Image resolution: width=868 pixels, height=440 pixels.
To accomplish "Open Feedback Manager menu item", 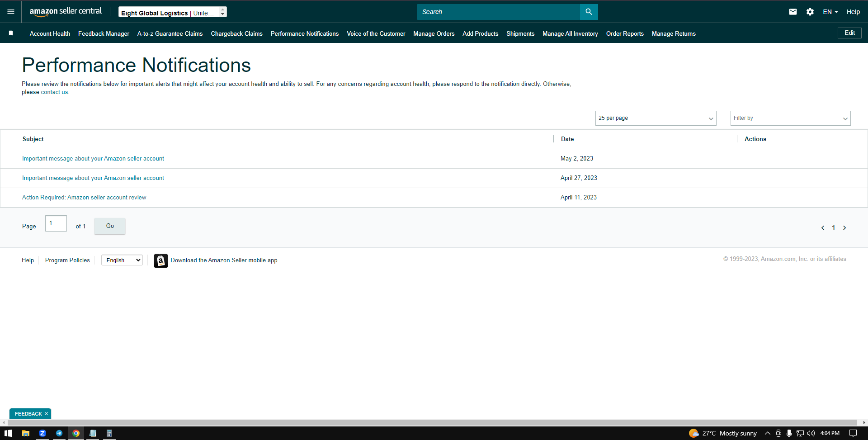I will pyautogui.click(x=104, y=33).
